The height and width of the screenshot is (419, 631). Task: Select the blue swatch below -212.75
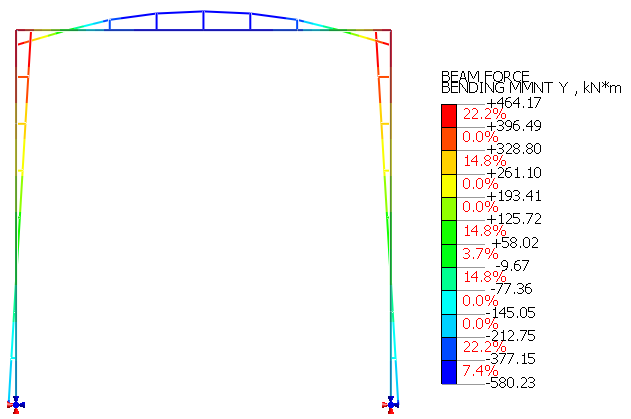449,349
